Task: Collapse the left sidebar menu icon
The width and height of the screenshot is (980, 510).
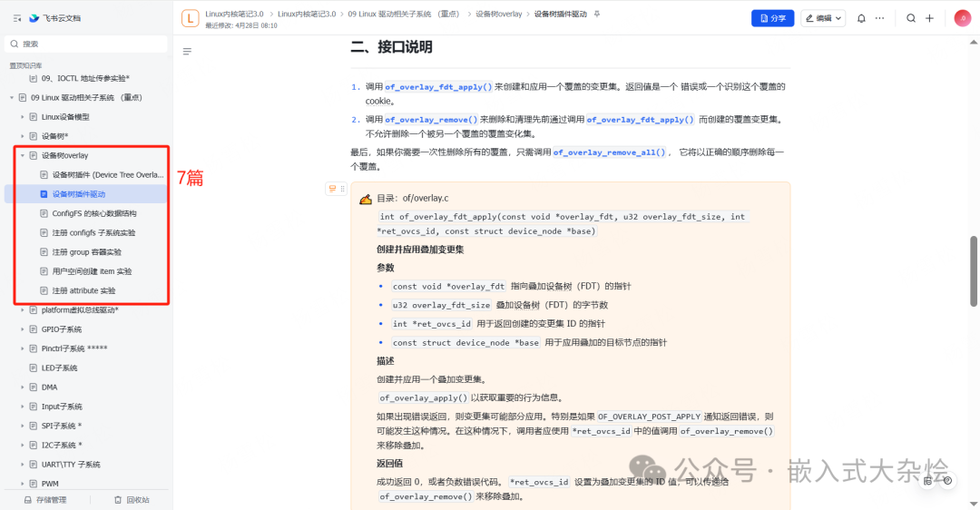Action: [x=17, y=18]
